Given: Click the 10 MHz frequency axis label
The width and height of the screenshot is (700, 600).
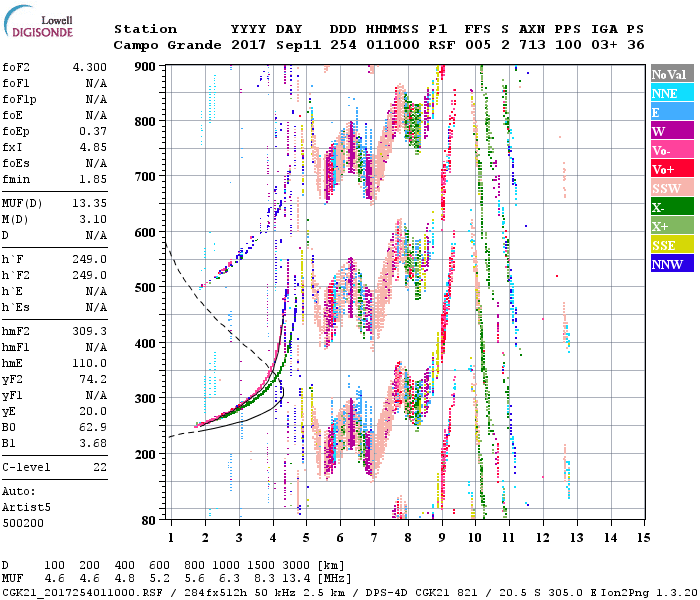Looking at the screenshot, I should point(475,538).
